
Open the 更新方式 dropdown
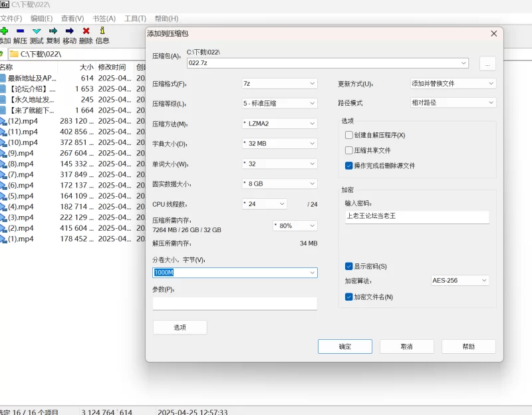point(453,84)
